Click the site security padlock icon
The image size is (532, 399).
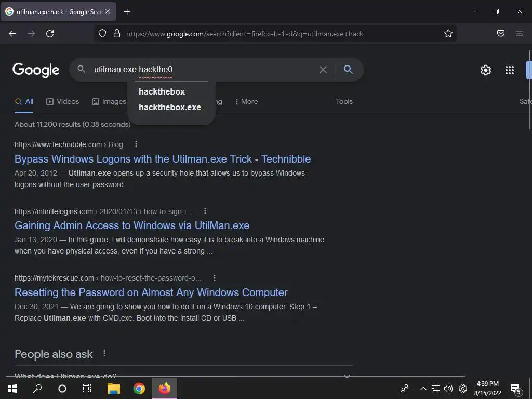click(117, 34)
